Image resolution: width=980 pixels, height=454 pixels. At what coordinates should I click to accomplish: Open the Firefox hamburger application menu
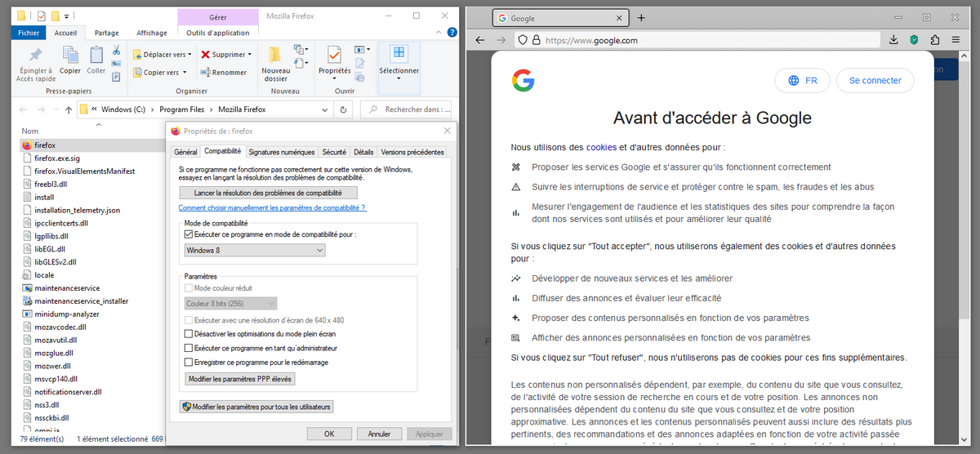pyautogui.click(x=956, y=39)
